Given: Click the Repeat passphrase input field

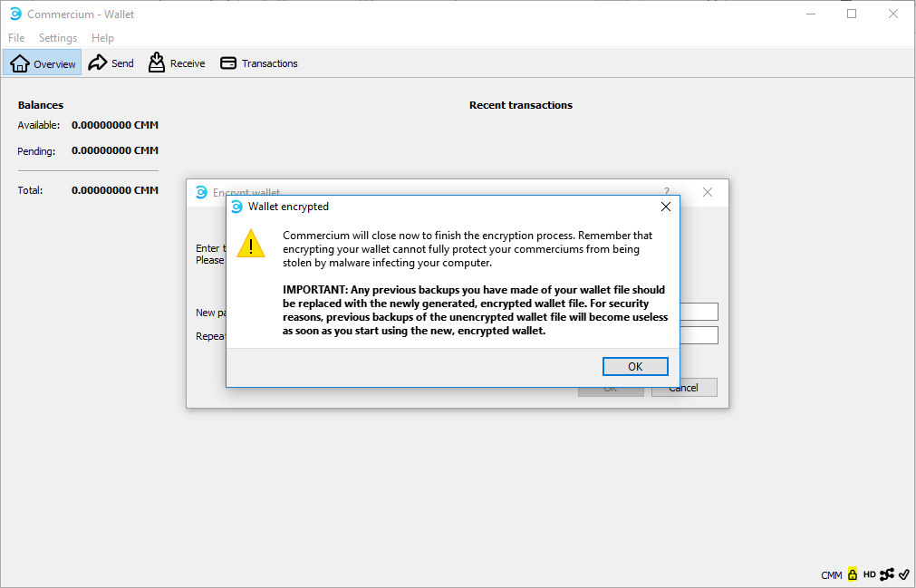Looking at the screenshot, I should (x=699, y=335).
